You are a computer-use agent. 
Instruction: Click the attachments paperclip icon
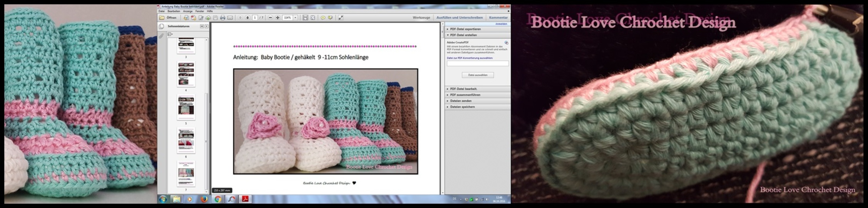point(161,35)
